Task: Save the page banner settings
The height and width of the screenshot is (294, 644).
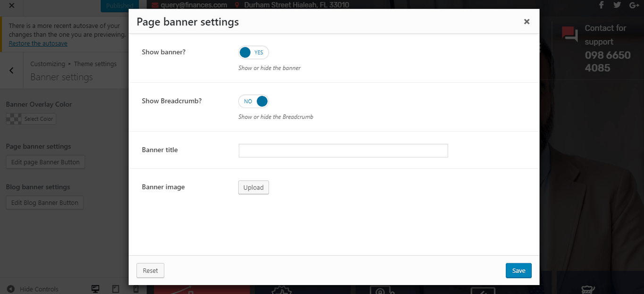Action: (x=519, y=270)
